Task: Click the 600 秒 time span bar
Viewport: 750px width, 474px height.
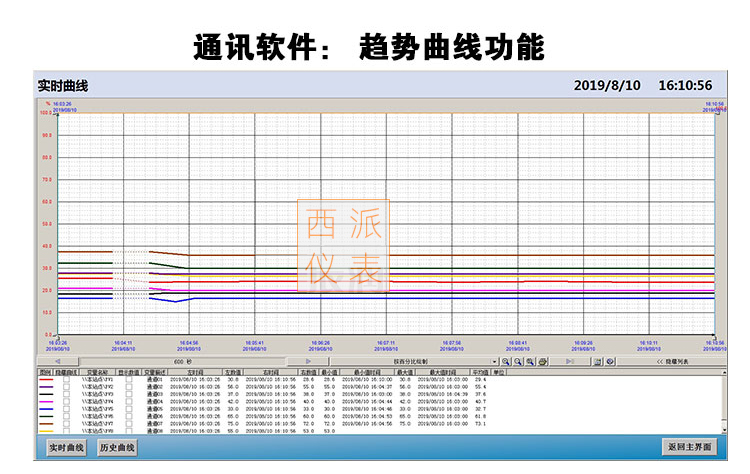Action: [x=178, y=361]
